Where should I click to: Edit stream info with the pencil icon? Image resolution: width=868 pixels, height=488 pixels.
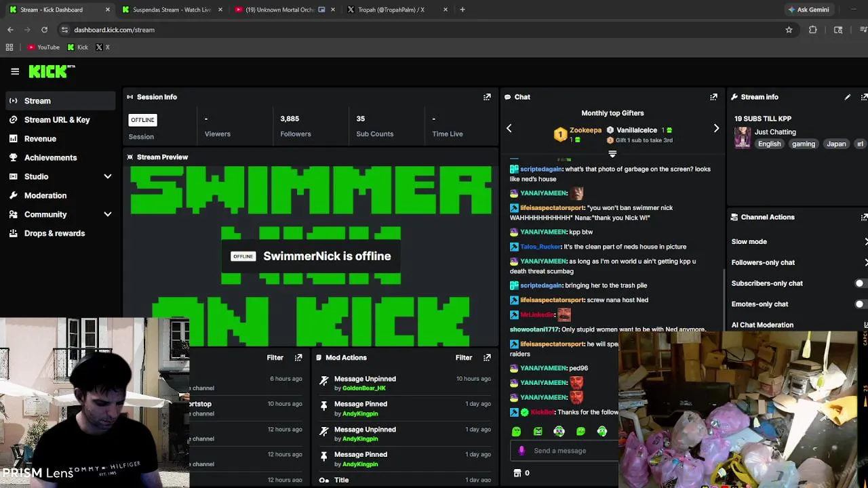(x=848, y=97)
